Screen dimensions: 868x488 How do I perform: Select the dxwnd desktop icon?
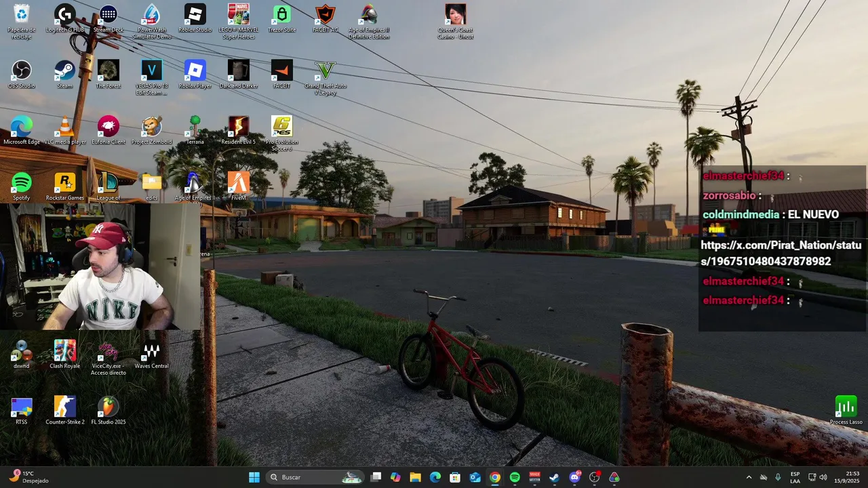22,354
